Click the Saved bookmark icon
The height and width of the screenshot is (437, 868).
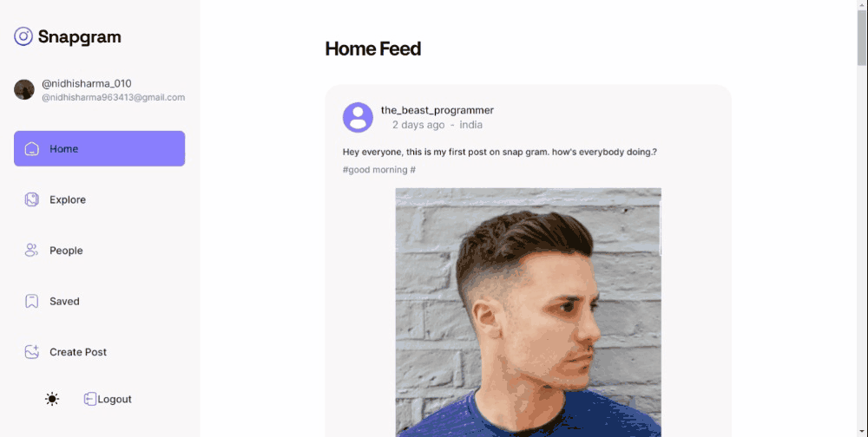[x=31, y=302]
